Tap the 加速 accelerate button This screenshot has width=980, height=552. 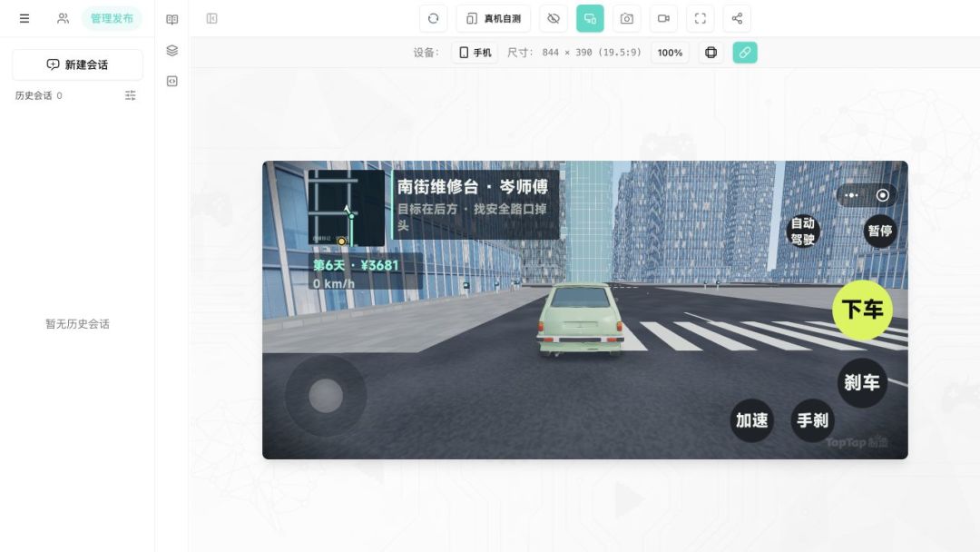point(751,420)
